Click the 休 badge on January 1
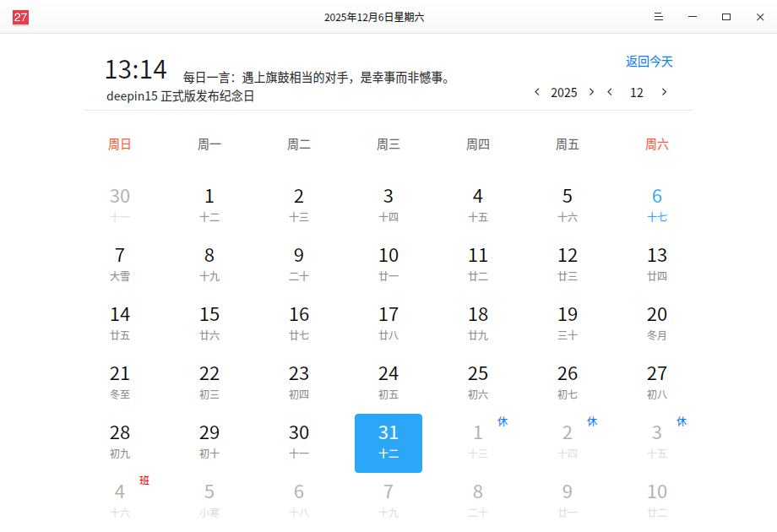Viewport: 777px width, 532px height. [503, 421]
